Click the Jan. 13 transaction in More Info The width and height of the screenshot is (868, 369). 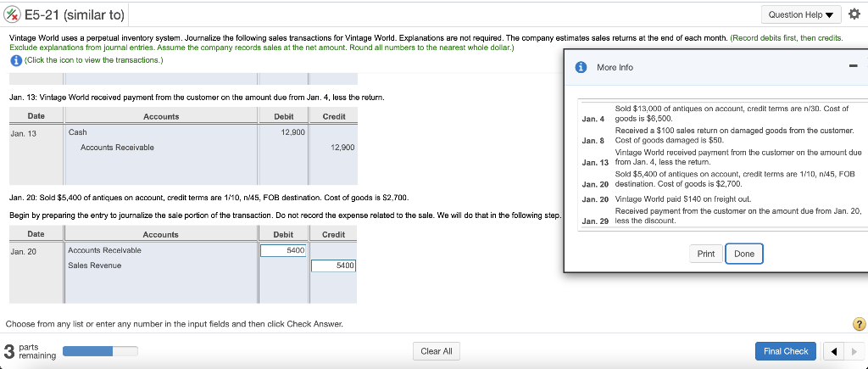click(721, 157)
